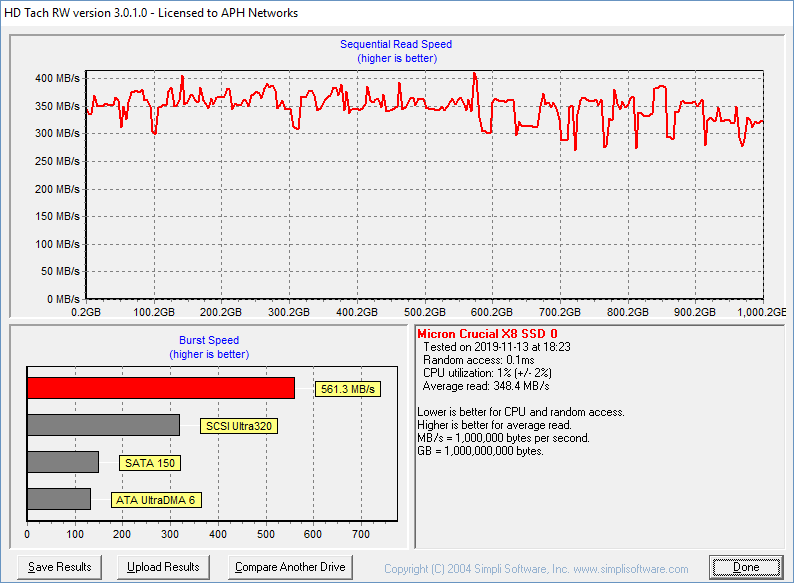
Task: Close the dialog with Done
Action: pyautogui.click(x=746, y=567)
